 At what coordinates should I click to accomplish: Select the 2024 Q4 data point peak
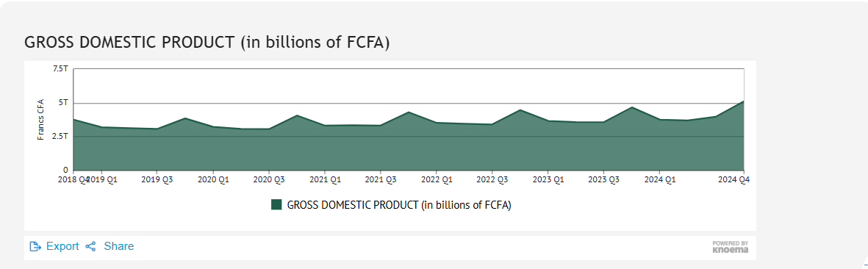click(x=744, y=101)
